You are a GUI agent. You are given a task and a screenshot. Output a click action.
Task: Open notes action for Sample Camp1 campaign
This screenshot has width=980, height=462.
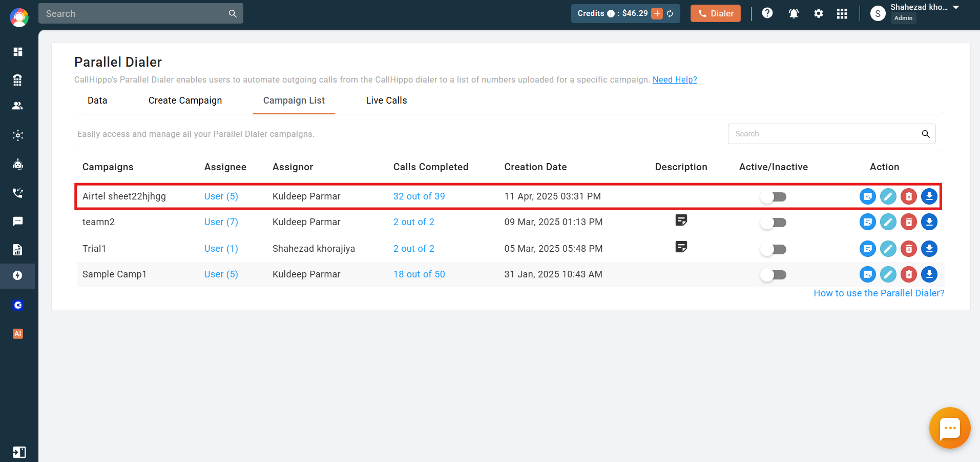(x=867, y=274)
